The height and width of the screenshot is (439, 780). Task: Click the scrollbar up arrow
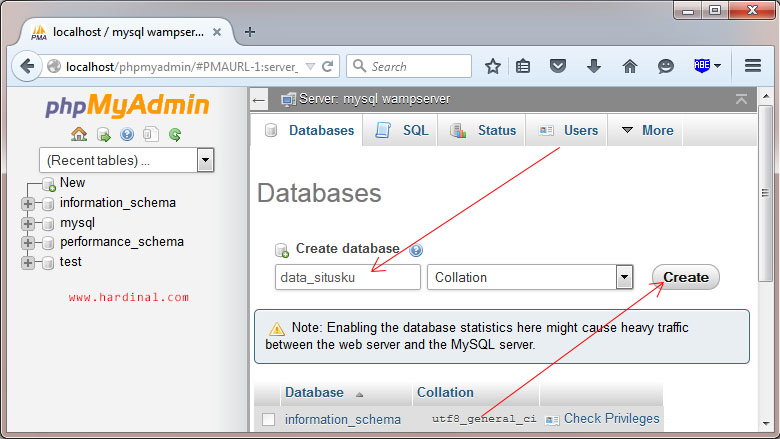point(766,95)
